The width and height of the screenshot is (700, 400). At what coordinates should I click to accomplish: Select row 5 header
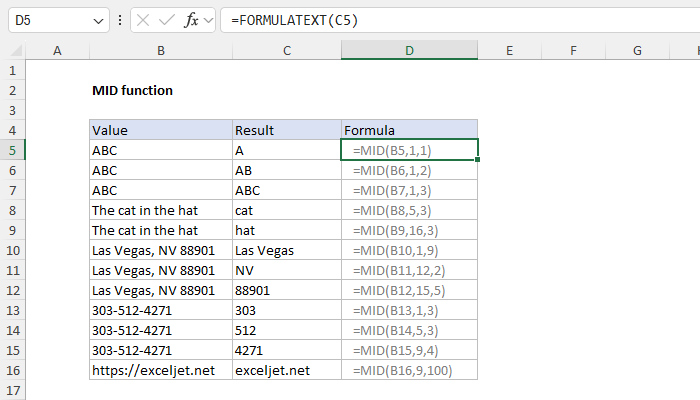[12, 150]
